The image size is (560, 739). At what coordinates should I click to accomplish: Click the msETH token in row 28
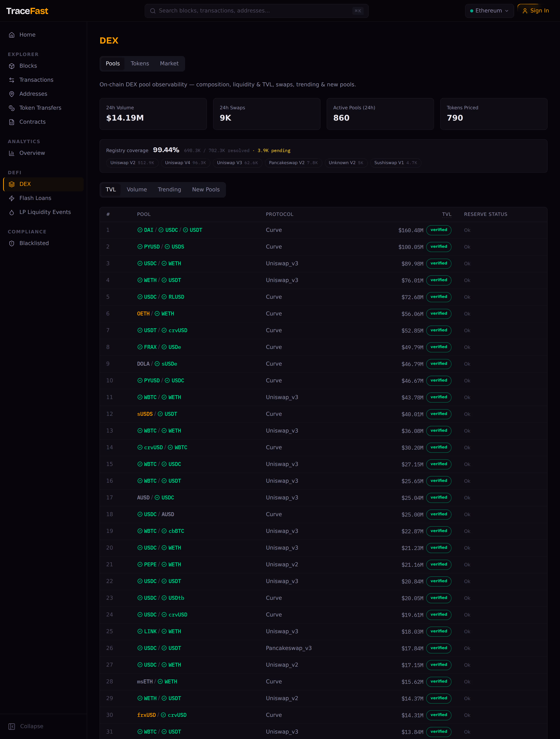point(145,682)
